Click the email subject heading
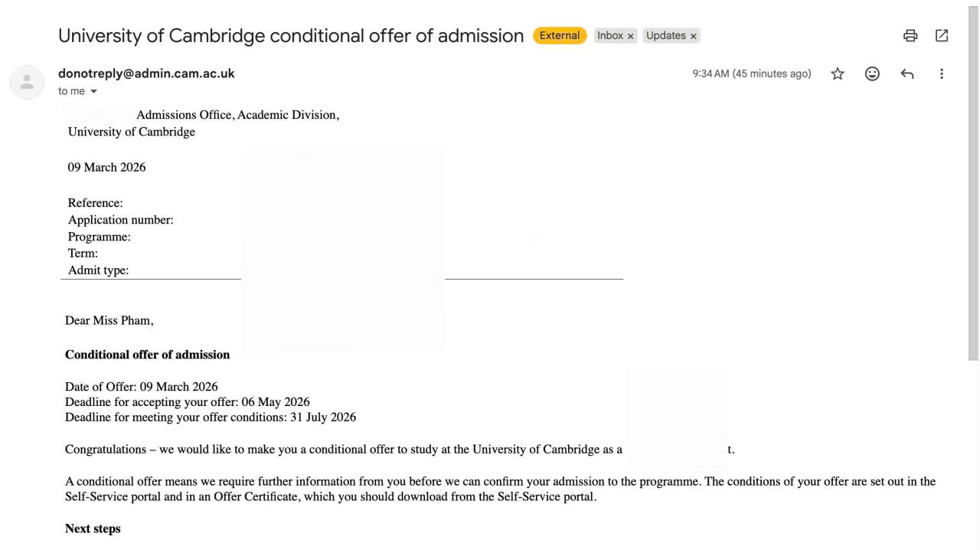Image resolution: width=980 pixels, height=550 pixels. 291,35
